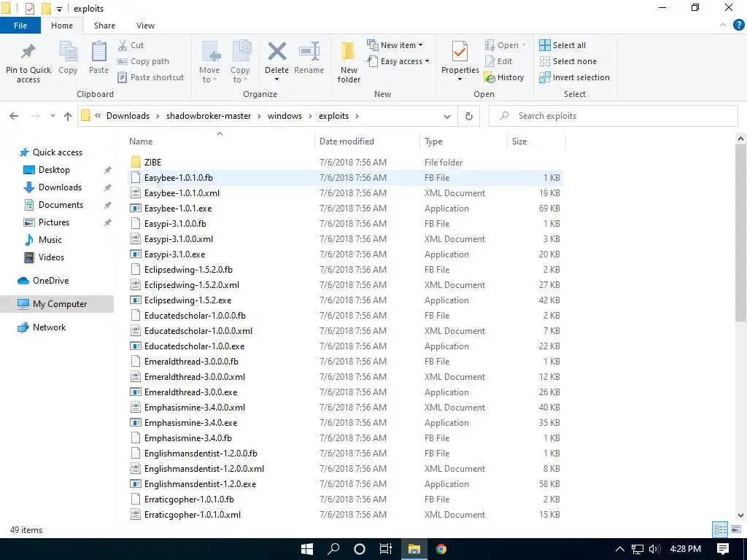The height and width of the screenshot is (560, 747).
Task: Open the File menu tab
Action: coord(20,26)
